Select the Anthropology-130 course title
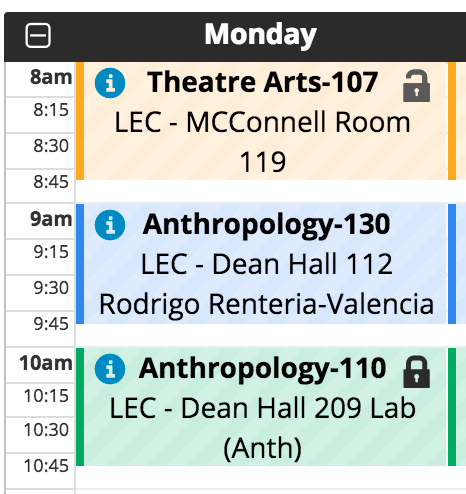Screen dimensions: 466x494 coord(266,225)
